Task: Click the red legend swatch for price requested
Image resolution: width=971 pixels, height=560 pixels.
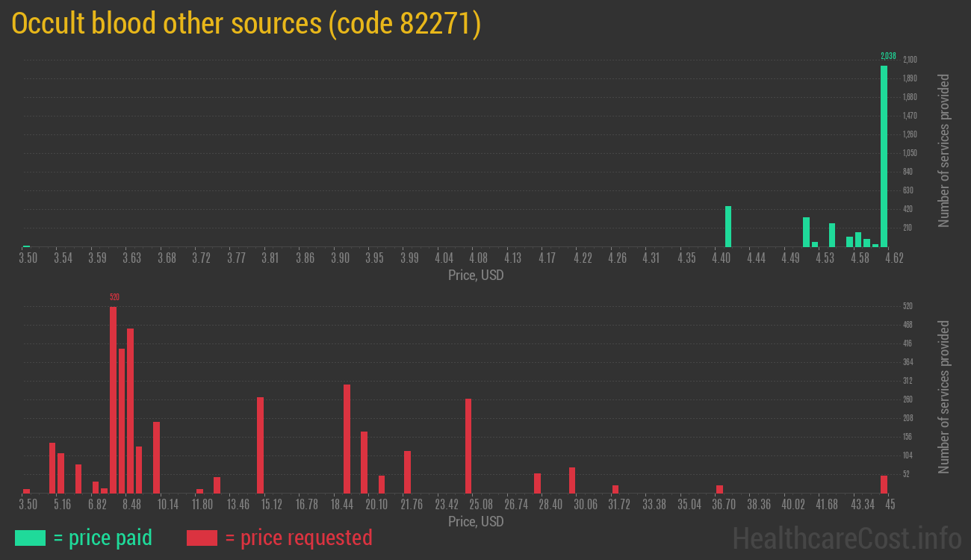Action: (x=202, y=538)
